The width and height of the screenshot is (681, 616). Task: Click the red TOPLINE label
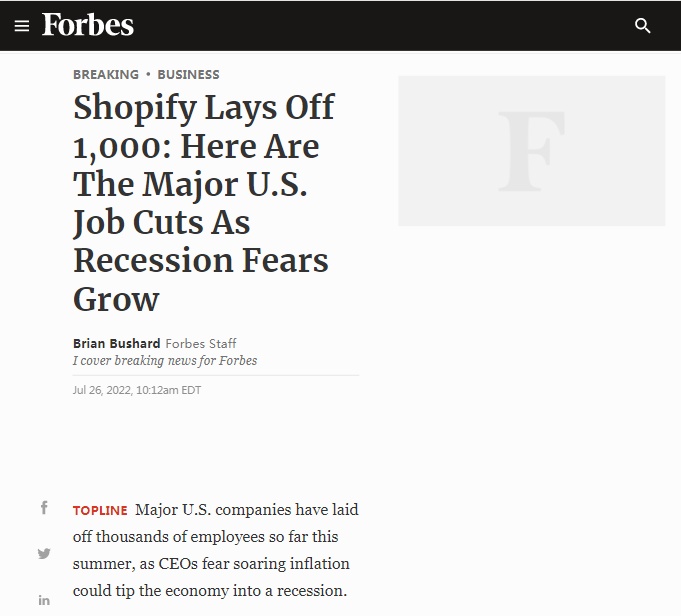coord(100,510)
